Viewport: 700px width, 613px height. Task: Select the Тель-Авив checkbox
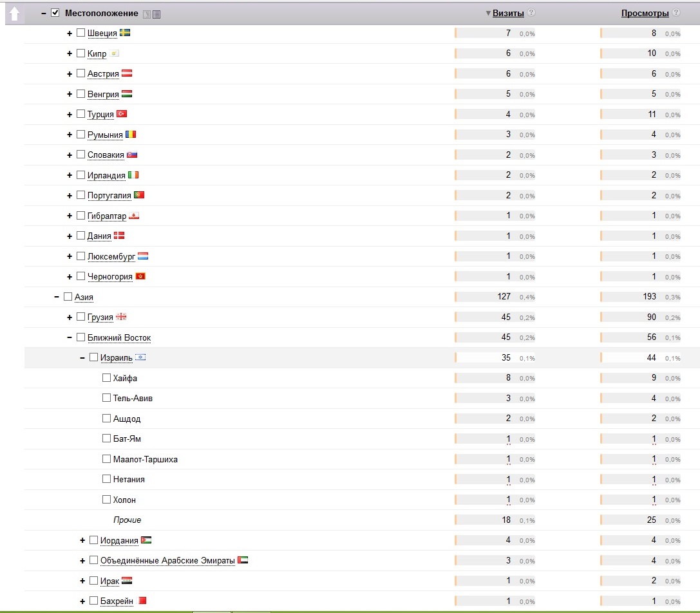[x=107, y=398]
